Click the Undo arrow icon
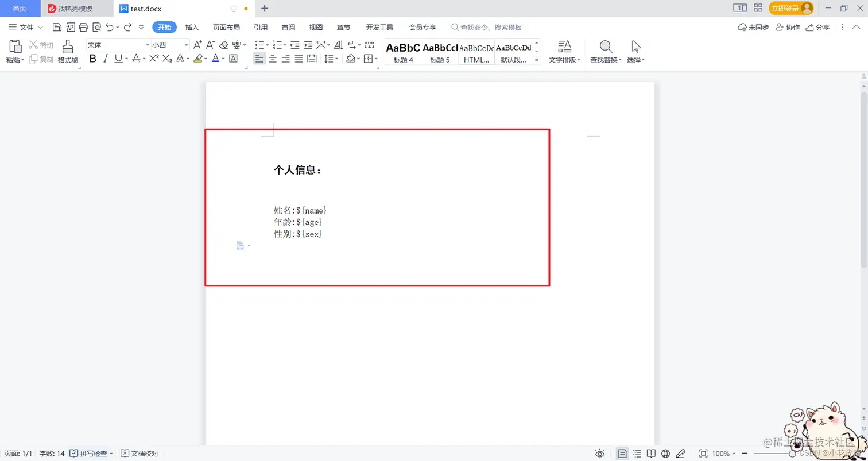 (110, 27)
